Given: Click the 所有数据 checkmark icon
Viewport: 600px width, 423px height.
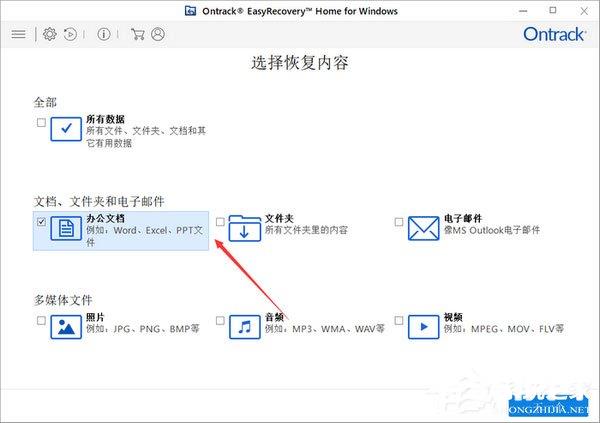Looking at the screenshot, I should click(66, 129).
